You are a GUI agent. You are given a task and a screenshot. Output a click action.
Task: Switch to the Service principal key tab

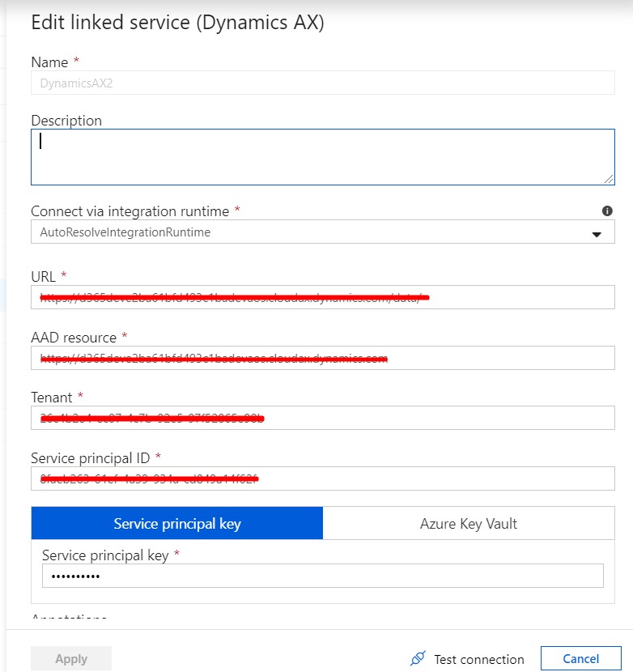pos(177,523)
